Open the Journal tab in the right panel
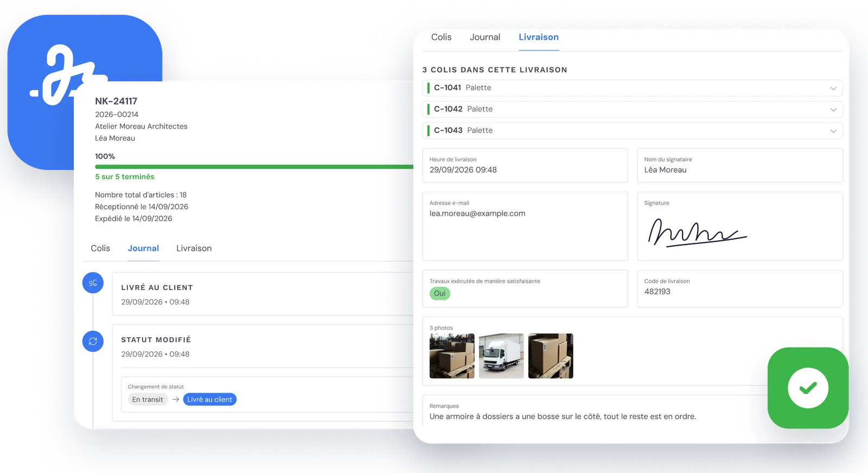This screenshot has width=868, height=473. (x=485, y=37)
